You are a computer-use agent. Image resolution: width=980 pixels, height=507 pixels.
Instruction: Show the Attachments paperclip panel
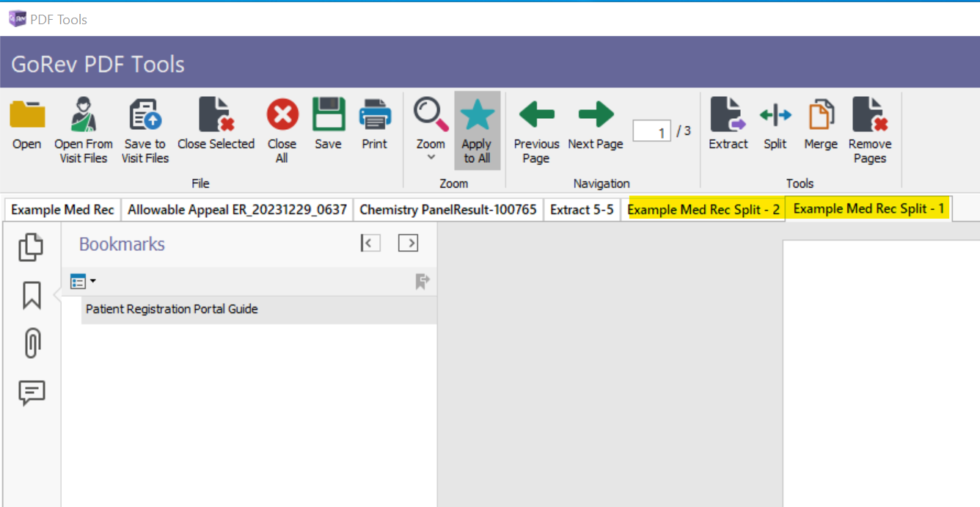tap(32, 343)
